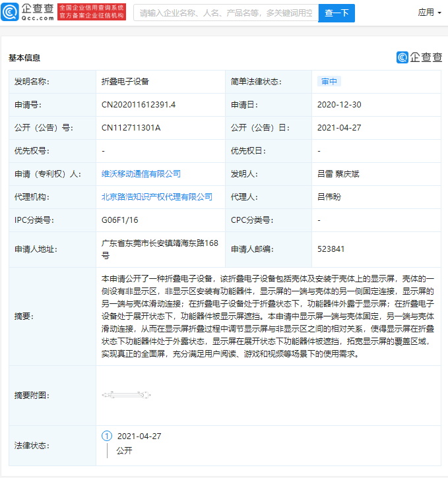Click the inventor names 吕雷 蔡庆斌
This screenshot has height=478, width=448.
[338, 174]
